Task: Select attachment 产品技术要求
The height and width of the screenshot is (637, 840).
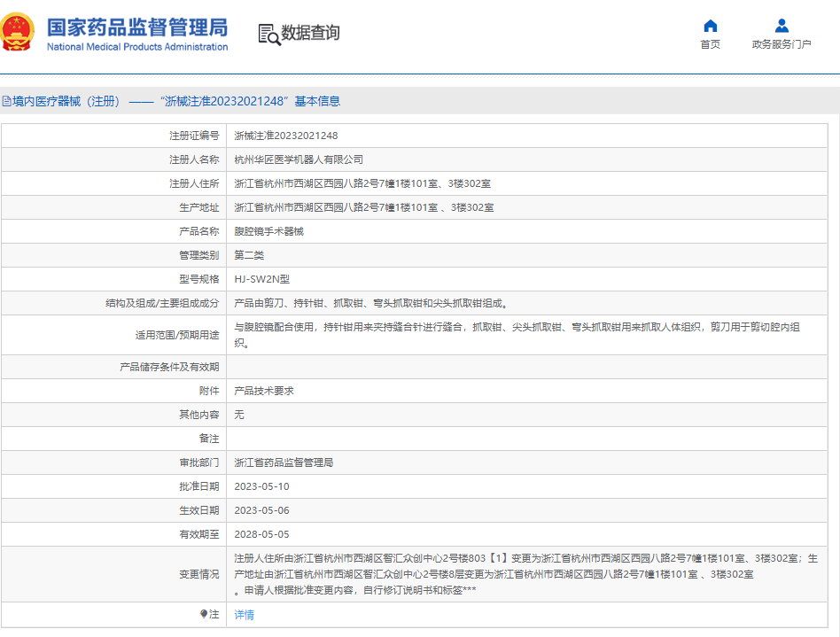Action: click(x=264, y=391)
